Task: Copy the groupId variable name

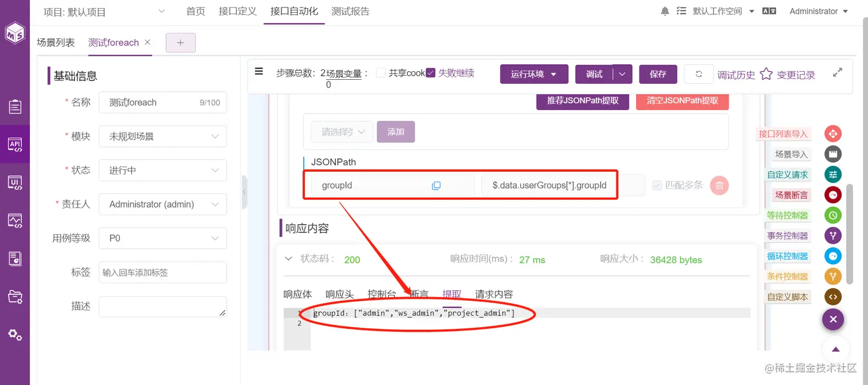Action: 436,185
